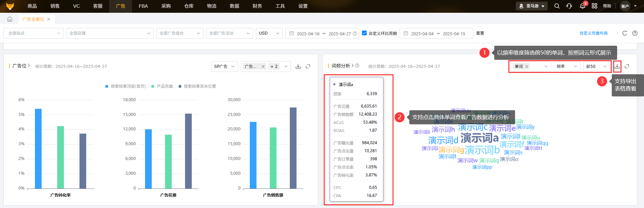Open the notifications bell icon
644x208 pixels.
tap(582, 6)
